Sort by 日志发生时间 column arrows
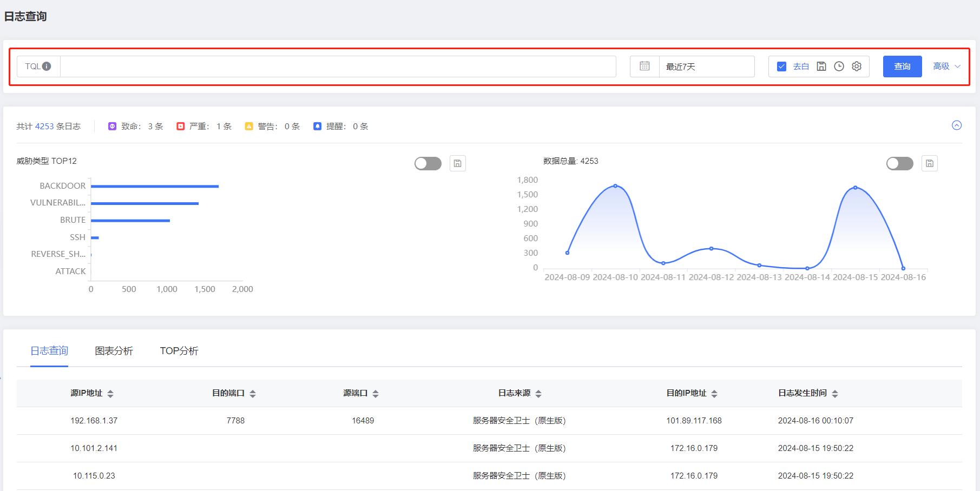The image size is (980, 491). [835, 394]
